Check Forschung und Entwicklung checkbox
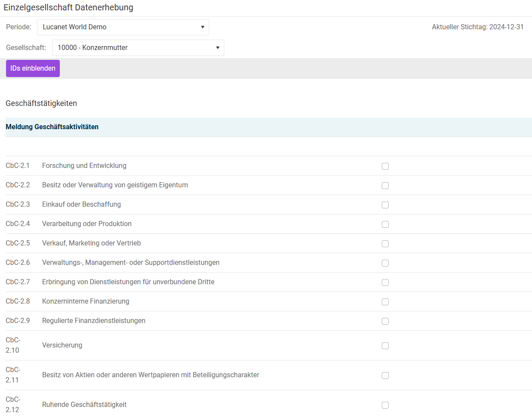 click(385, 166)
